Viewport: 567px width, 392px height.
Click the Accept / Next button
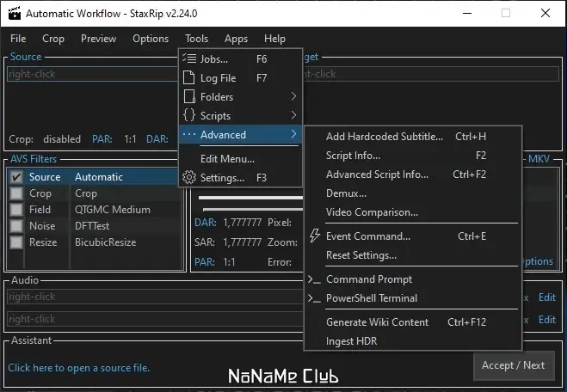[514, 365]
